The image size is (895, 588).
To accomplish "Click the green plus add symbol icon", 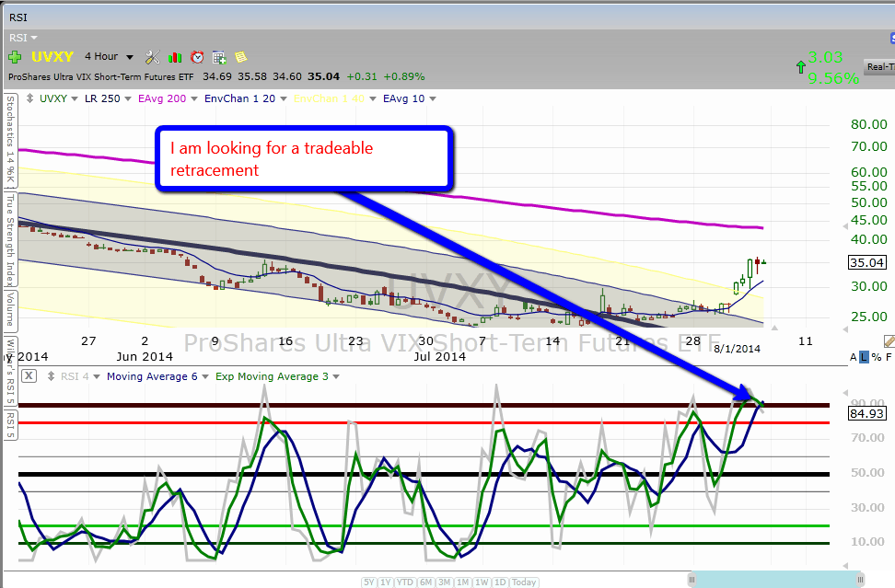I will (16, 57).
